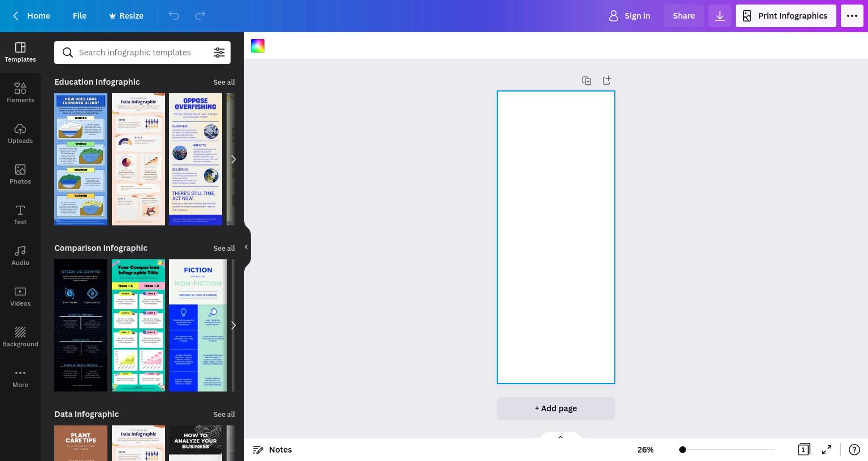868x461 pixels.
Task: See all Data Infographic templates
Action: 224,414
